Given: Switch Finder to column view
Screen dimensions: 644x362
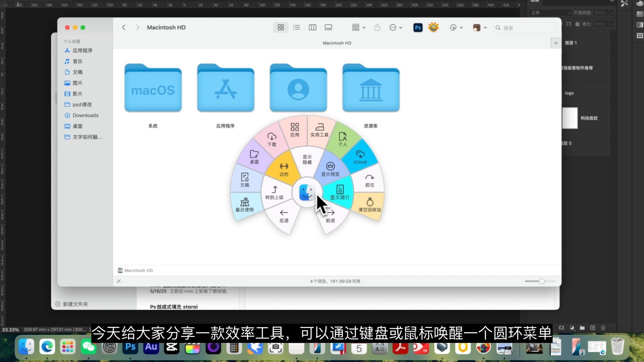Looking at the screenshot, I should coord(312,27).
